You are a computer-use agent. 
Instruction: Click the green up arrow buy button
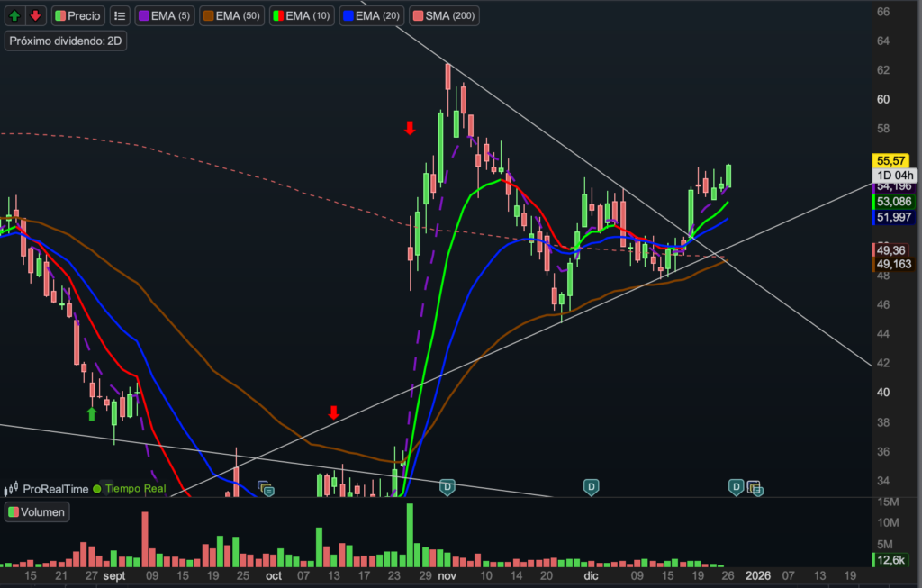(15, 15)
